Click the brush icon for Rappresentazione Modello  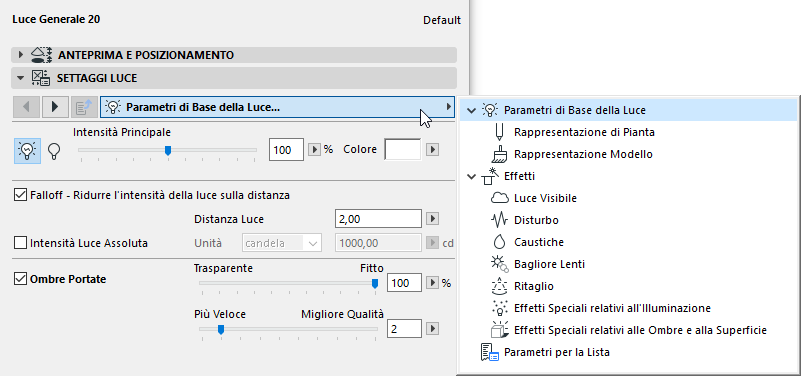click(x=499, y=154)
